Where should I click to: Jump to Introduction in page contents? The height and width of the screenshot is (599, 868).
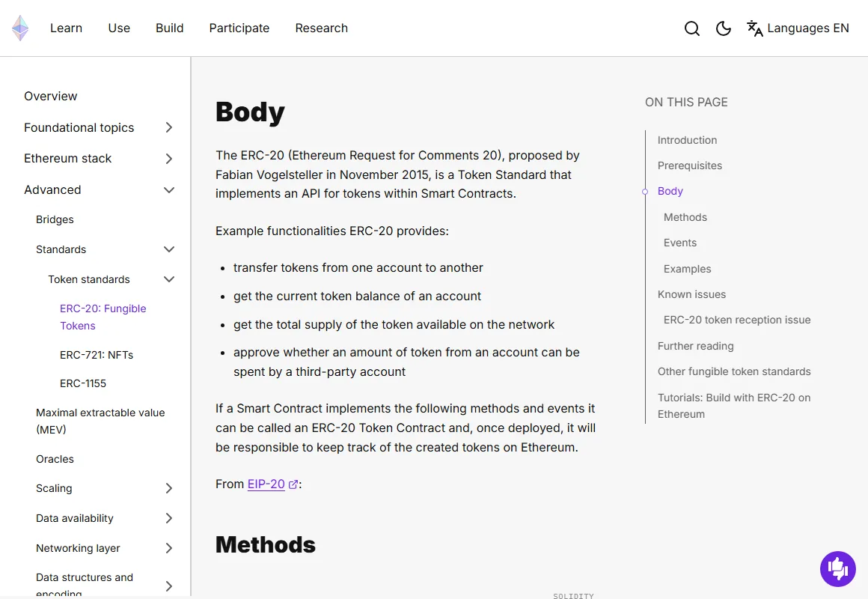687,140
